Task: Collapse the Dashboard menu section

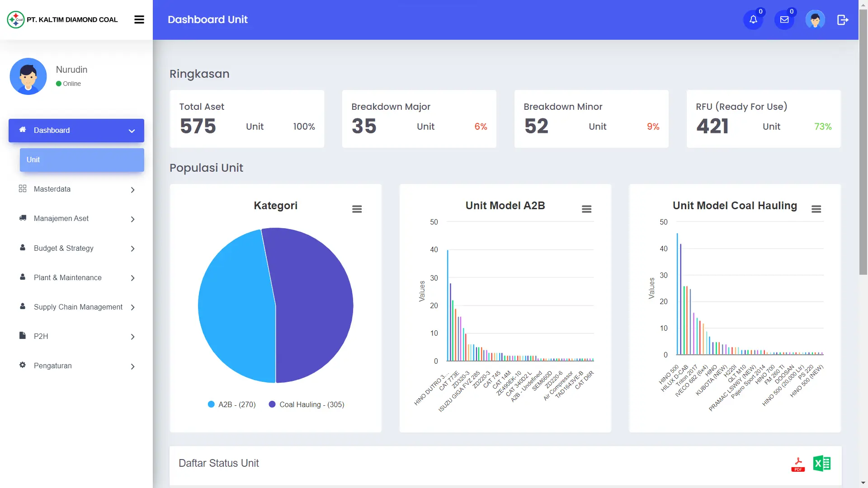Action: [x=76, y=131]
